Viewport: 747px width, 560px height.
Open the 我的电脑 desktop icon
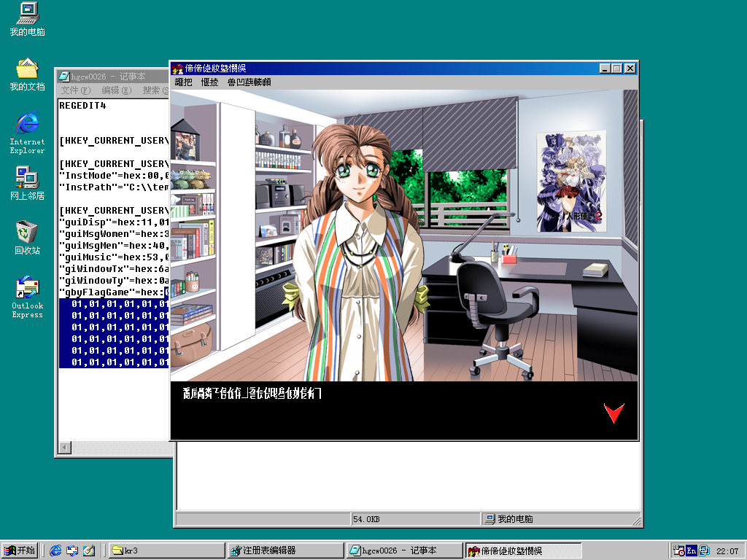27,19
